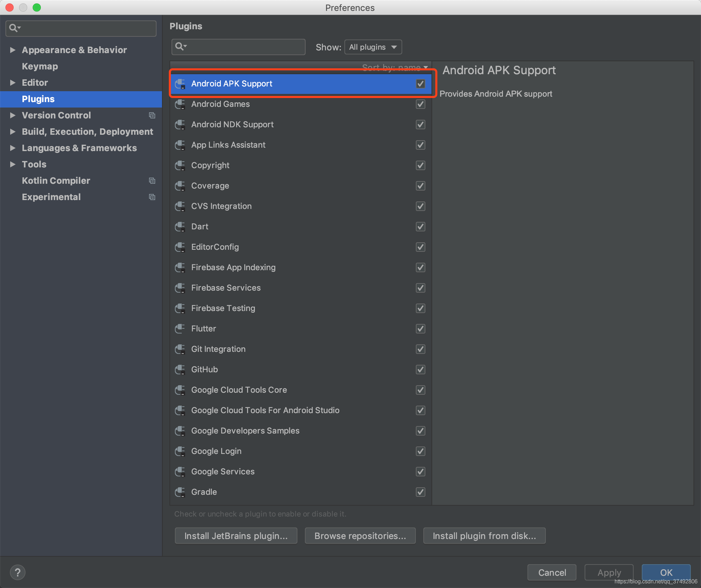701x588 pixels.
Task: Uncheck the Android APK Support plugin
Action: (x=421, y=84)
